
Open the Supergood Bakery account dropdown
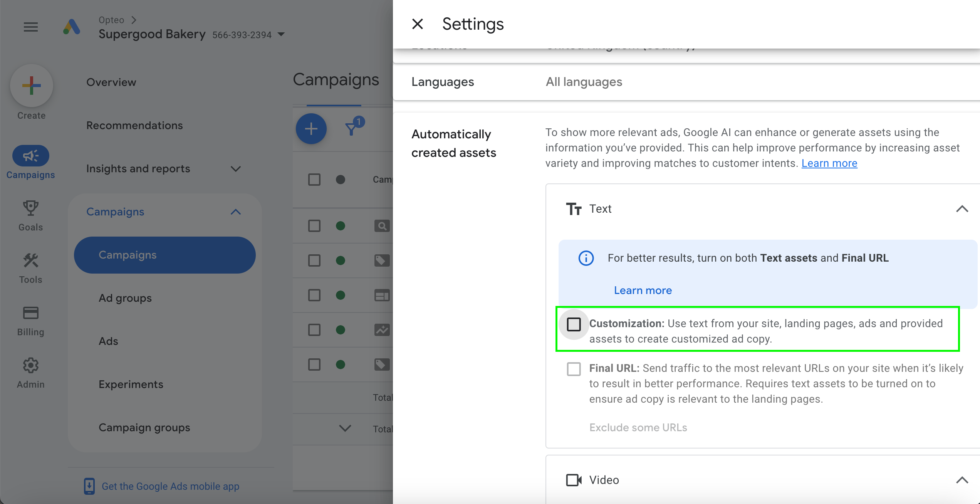[x=282, y=35]
